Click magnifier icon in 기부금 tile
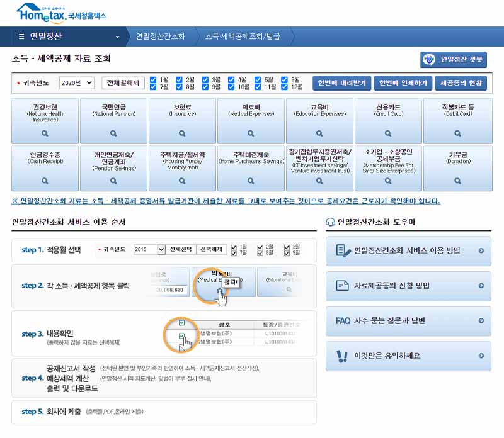 point(458,181)
